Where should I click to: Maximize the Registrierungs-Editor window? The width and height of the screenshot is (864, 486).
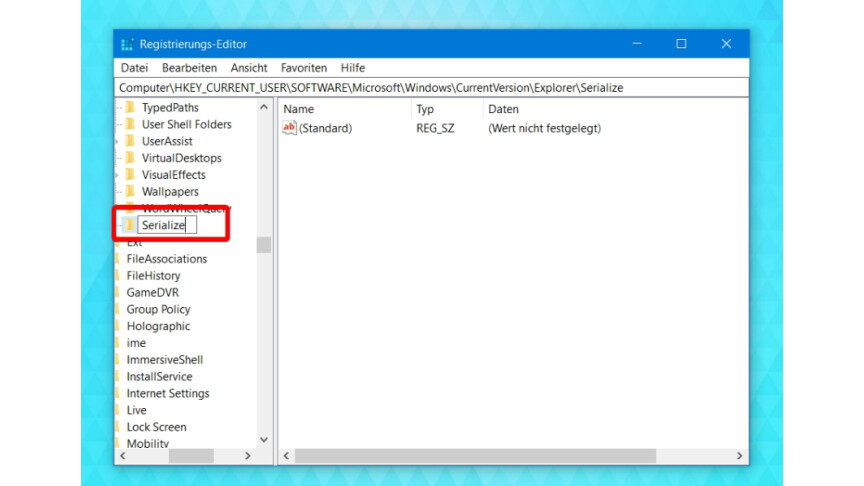point(682,44)
